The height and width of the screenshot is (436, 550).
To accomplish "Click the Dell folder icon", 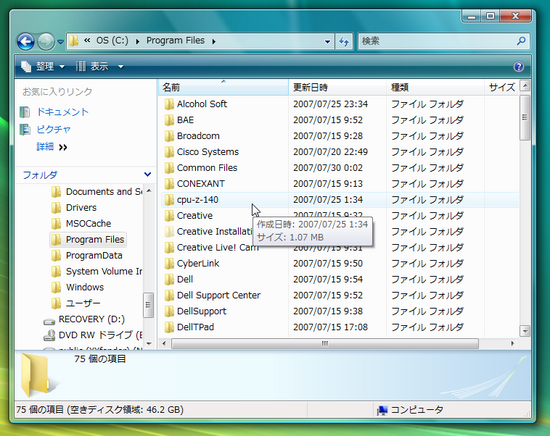I will 169,279.
